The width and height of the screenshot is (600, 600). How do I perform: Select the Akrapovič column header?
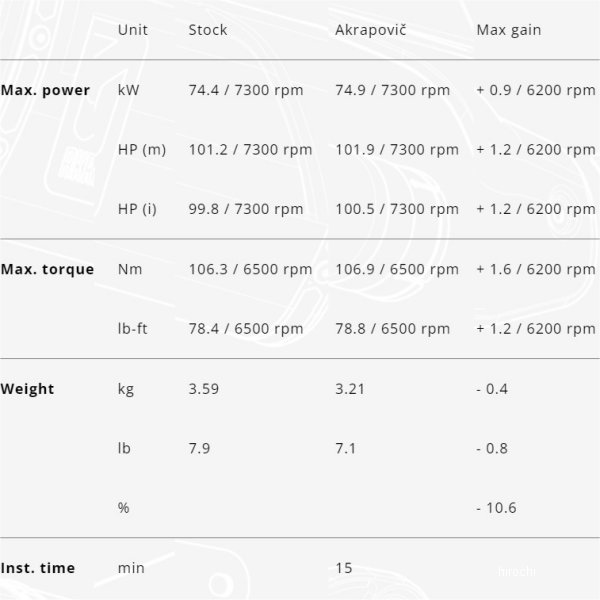pyautogui.click(x=370, y=30)
